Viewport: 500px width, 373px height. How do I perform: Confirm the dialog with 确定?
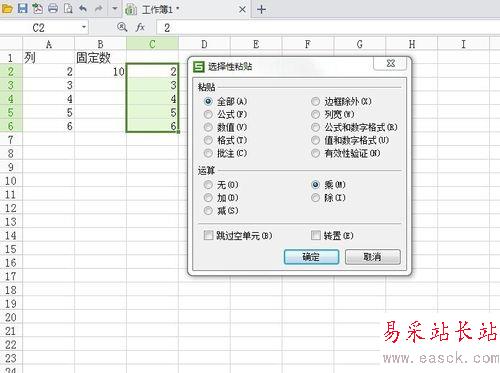coord(311,257)
